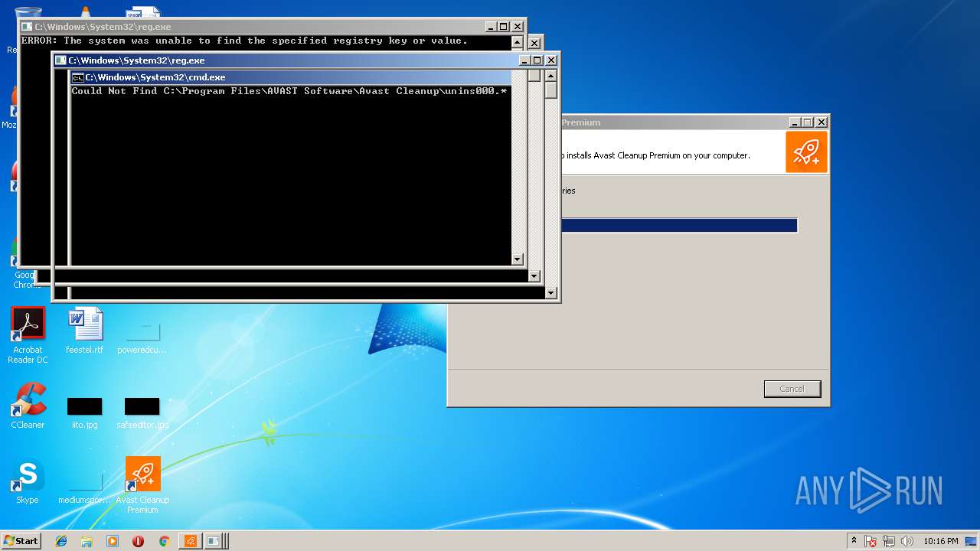This screenshot has width=980, height=551.
Task: Click the orange rocket logo in the installer
Action: pos(806,152)
